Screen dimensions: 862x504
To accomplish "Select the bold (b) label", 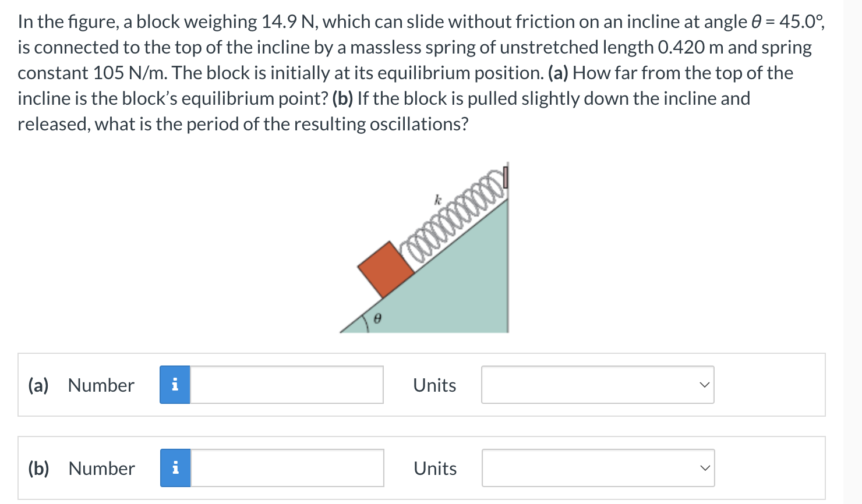I will tap(37, 468).
